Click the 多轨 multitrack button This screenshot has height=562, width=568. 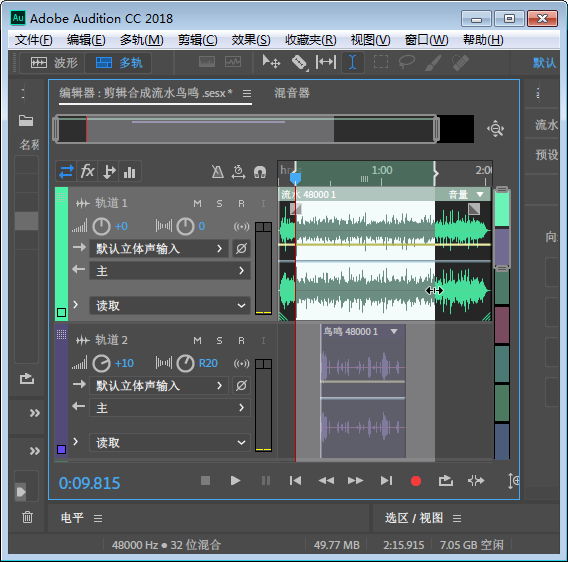tap(118, 63)
